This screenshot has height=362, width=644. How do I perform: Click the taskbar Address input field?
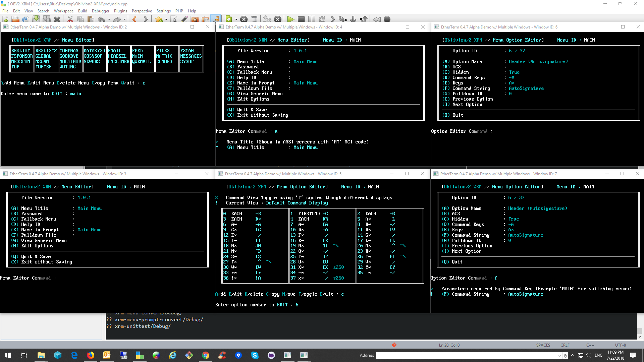click(466, 356)
